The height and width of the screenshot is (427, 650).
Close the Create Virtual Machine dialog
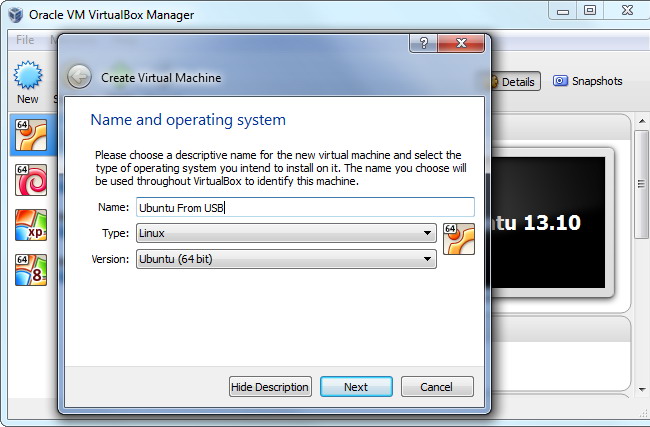463,44
